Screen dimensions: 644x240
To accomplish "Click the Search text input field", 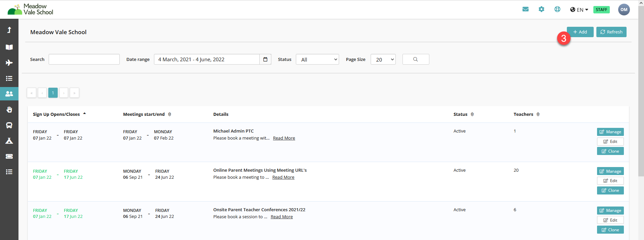I will [84, 59].
